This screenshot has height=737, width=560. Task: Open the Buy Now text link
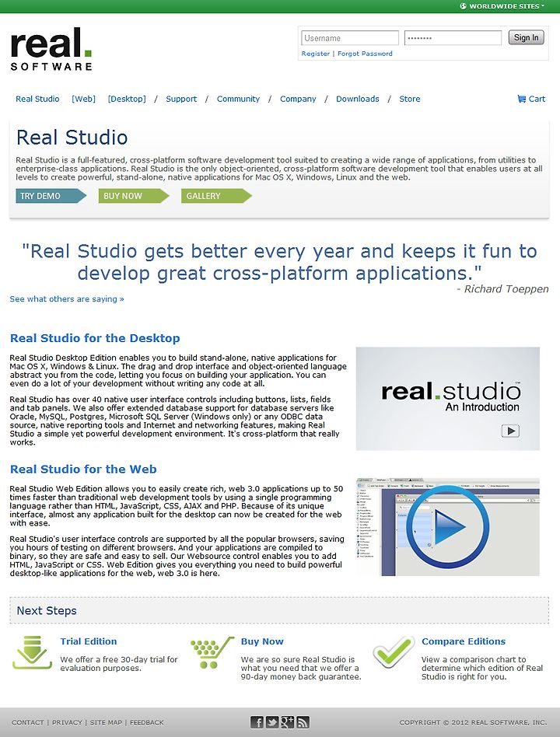point(262,641)
